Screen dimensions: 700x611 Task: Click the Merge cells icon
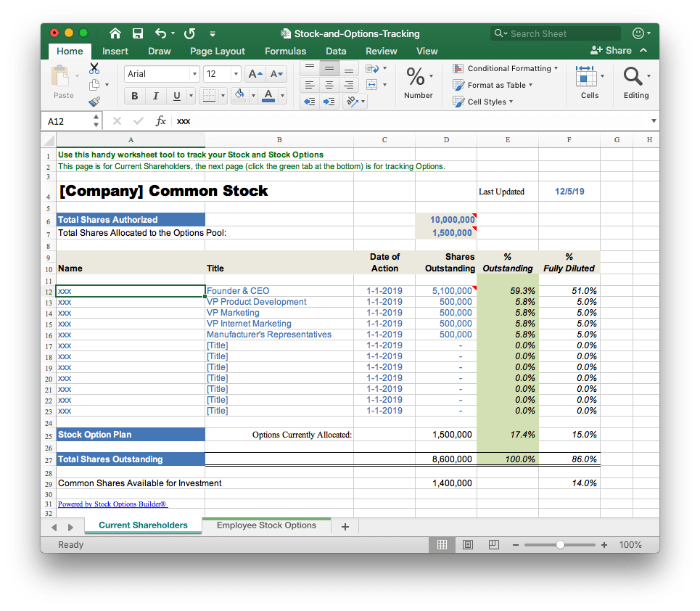click(x=371, y=84)
